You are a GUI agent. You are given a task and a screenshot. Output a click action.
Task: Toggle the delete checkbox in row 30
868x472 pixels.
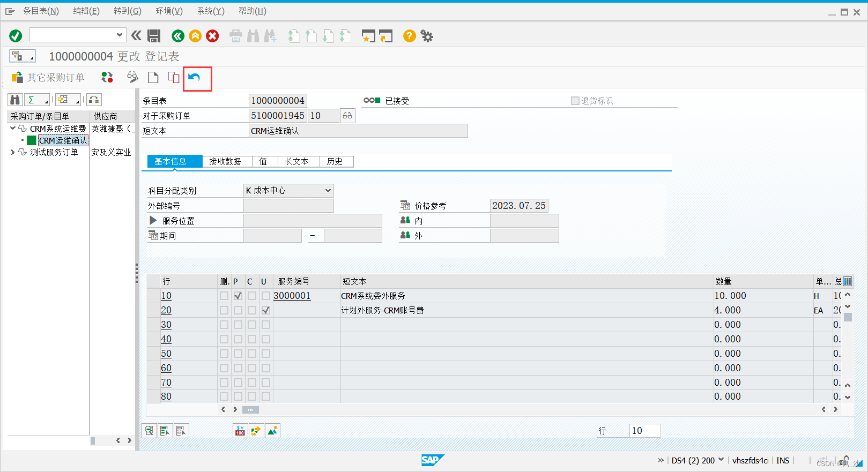224,325
